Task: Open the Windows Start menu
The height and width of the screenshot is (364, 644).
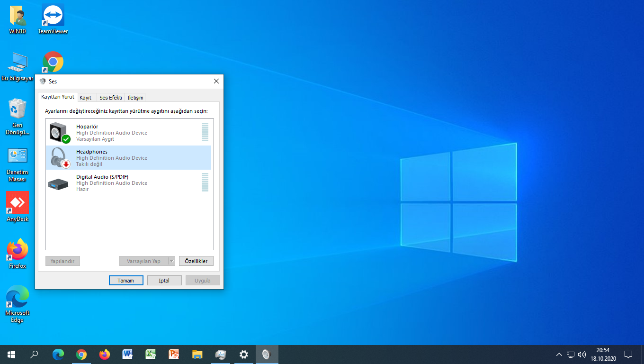Action: 11,354
